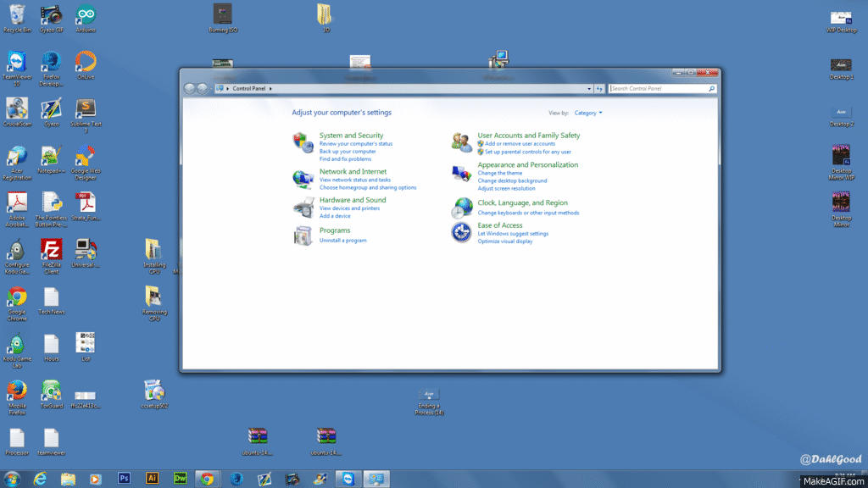Launch Photoshop from the taskbar

coord(124,479)
